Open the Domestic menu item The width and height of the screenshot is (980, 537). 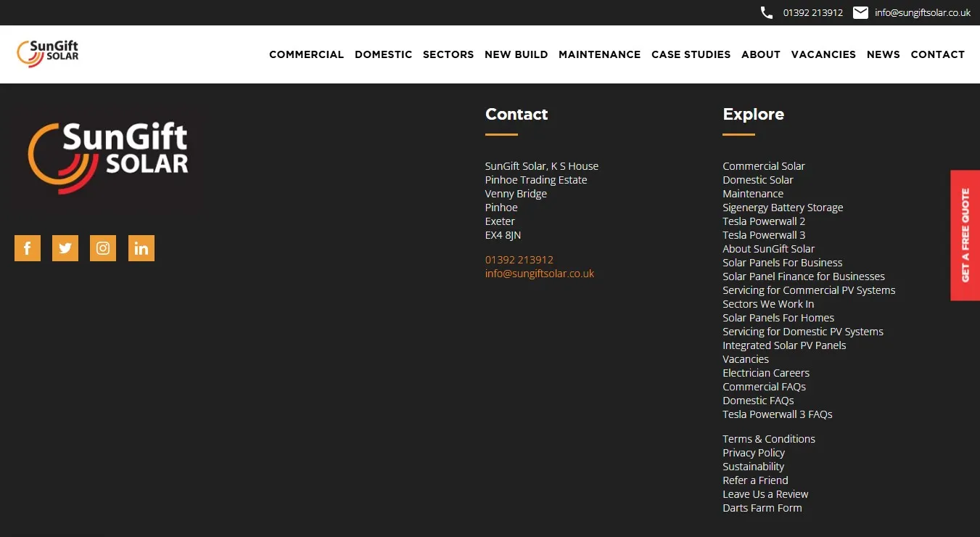tap(383, 54)
